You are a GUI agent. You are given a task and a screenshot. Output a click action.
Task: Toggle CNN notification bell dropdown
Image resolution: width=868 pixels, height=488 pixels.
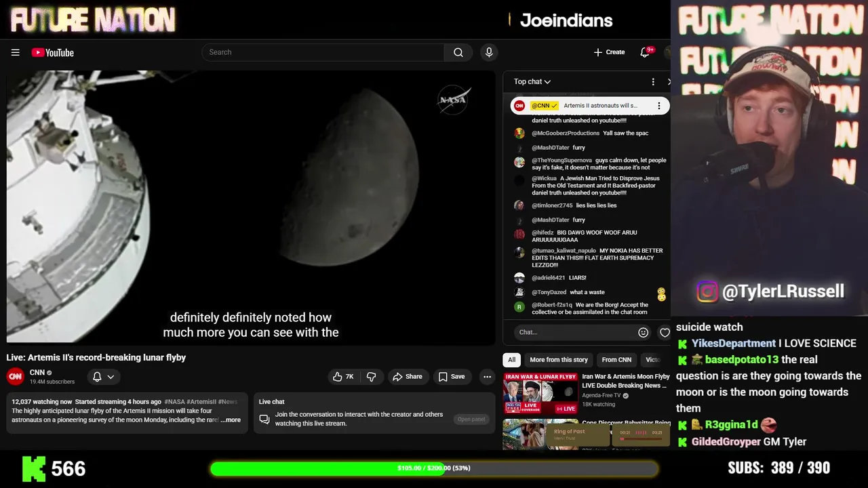pos(103,377)
